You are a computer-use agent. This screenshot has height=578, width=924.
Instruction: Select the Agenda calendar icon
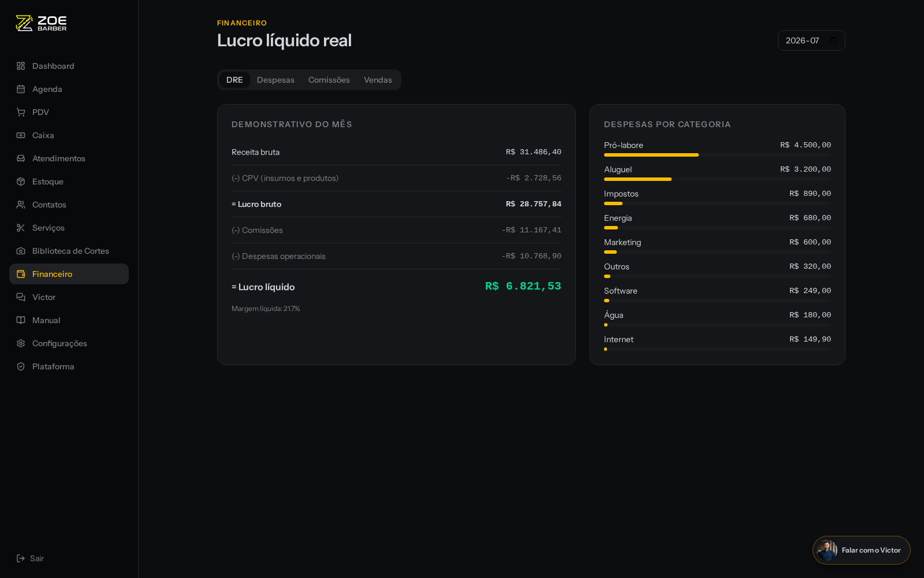point(21,89)
